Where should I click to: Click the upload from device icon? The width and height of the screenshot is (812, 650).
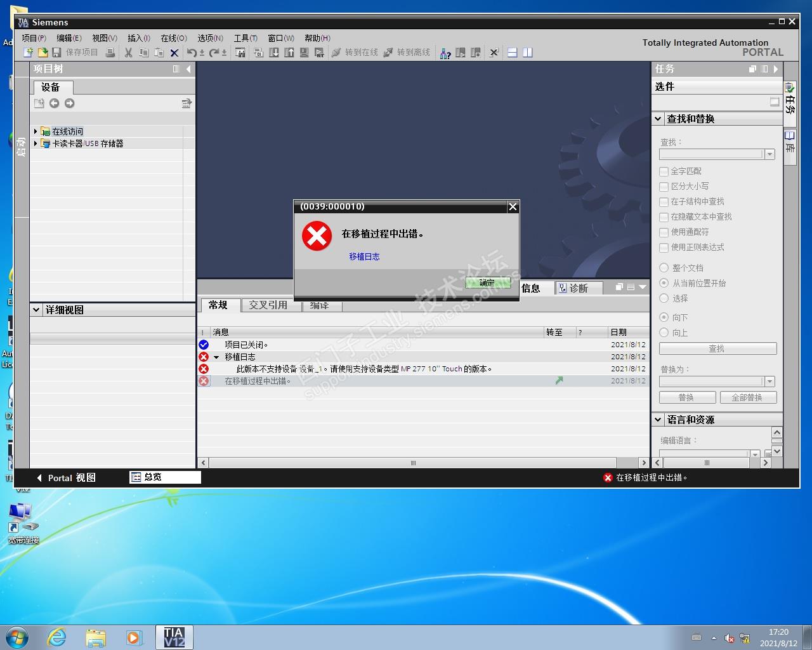(x=289, y=53)
